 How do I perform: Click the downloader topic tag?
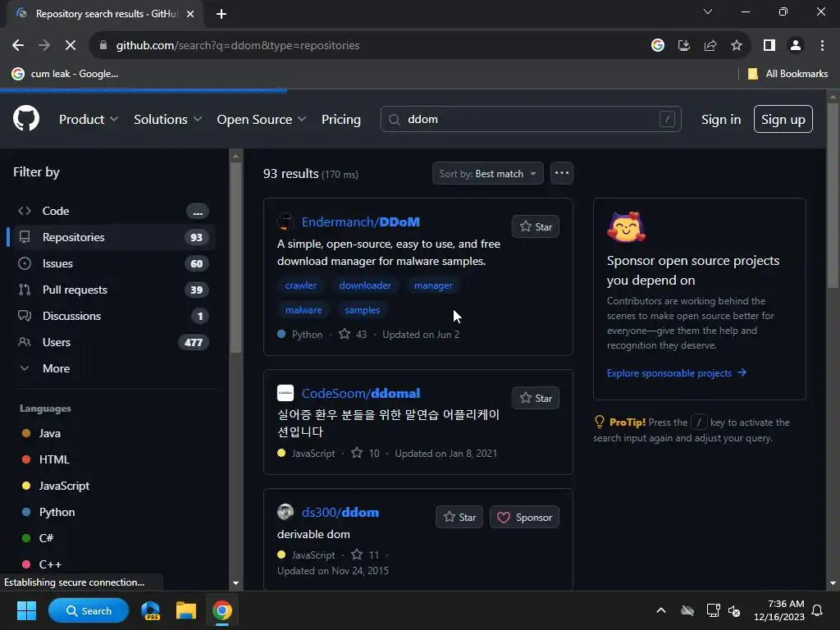tap(365, 285)
